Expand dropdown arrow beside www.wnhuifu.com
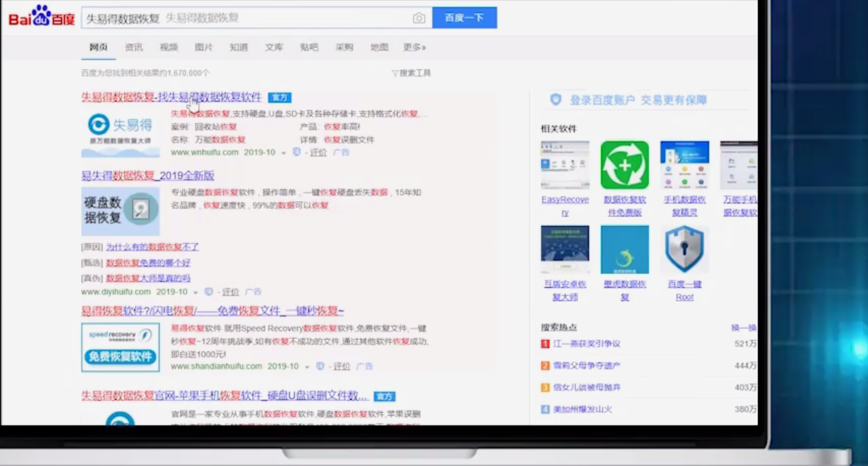 285,153
